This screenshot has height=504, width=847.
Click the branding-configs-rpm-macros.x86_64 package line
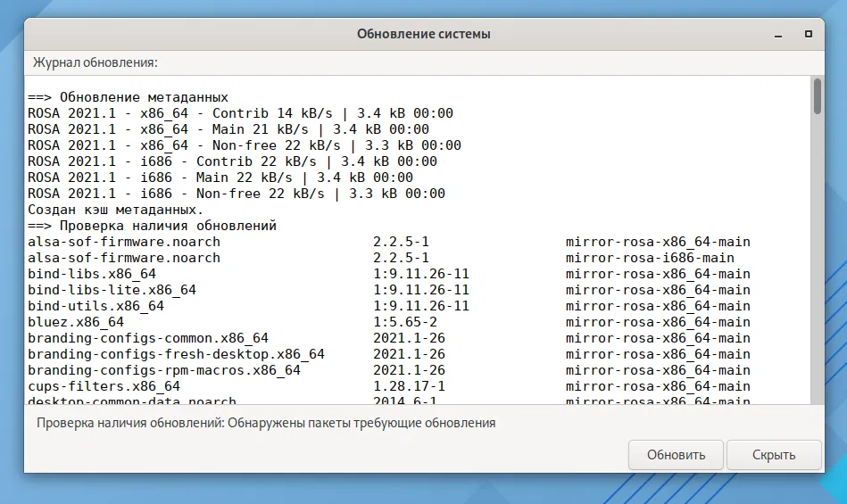point(164,370)
